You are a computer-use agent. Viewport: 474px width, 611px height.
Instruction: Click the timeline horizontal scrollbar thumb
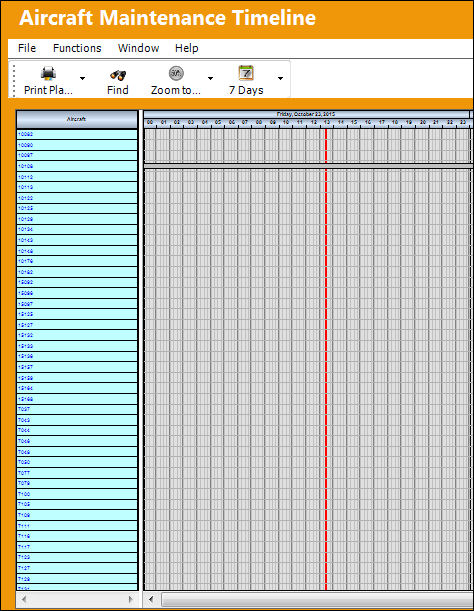(x=317, y=599)
